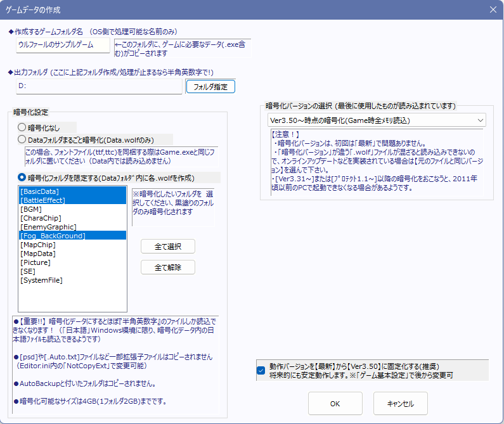Select [BattleEffect] in the folder list
The width and height of the screenshot is (504, 424).
click(x=73, y=200)
